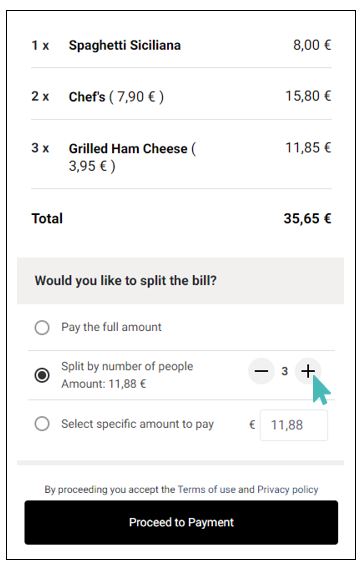
Task: Decrease number of people with minus icon
Action: point(261,371)
